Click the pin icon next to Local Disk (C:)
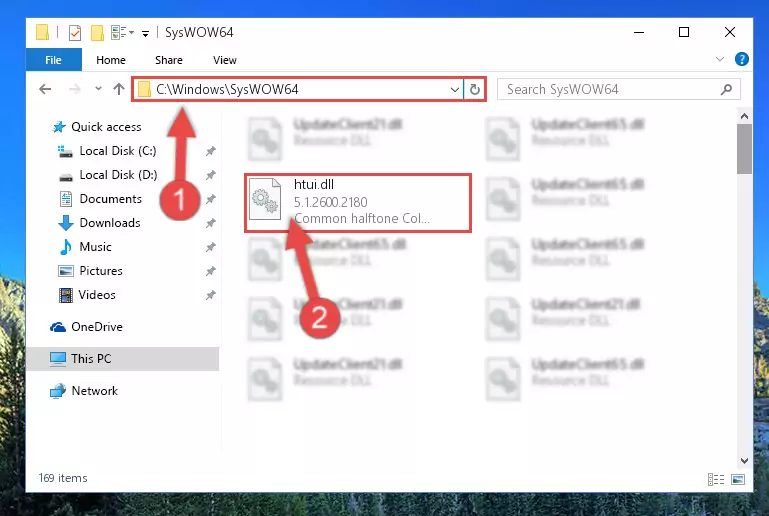The width and height of the screenshot is (769, 516). pyautogui.click(x=210, y=151)
